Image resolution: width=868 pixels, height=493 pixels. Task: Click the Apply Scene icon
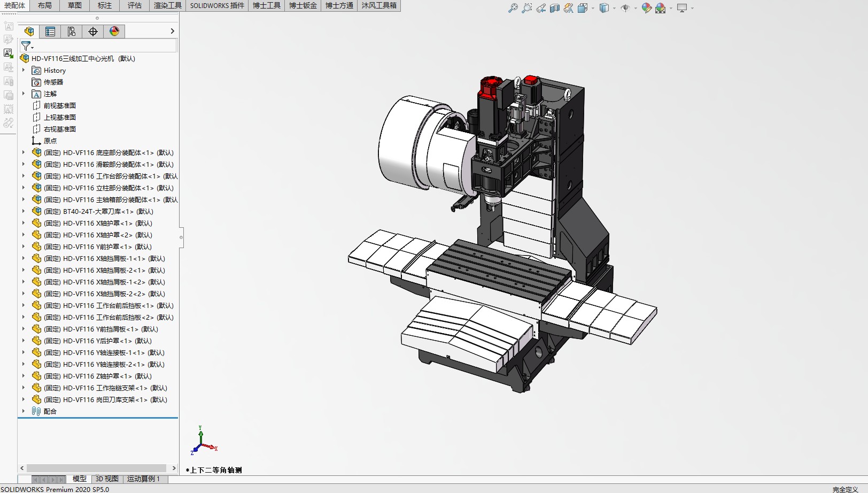[x=661, y=8]
